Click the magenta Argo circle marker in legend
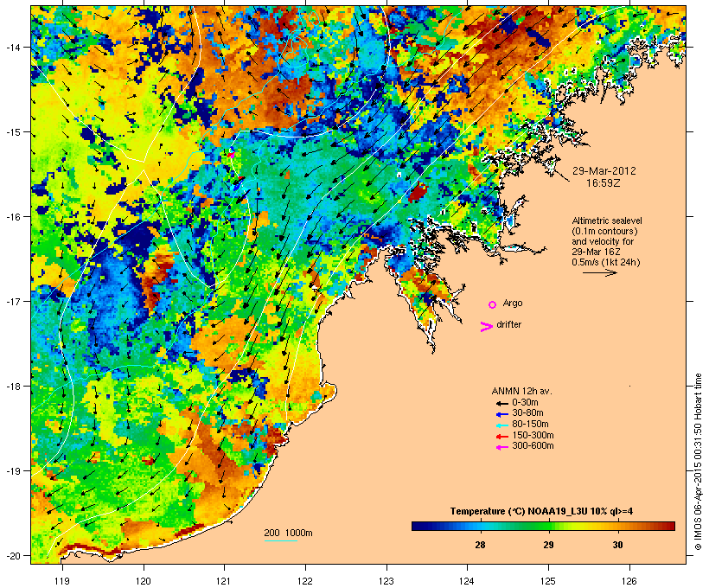The image size is (709, 588). click(493, 304)
